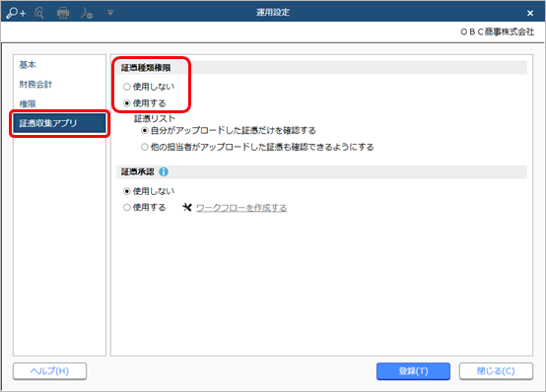Choose 使用する under 証憑種類権限
The height and width of the screenshot is (392, 546).
(x=145, y=103)
